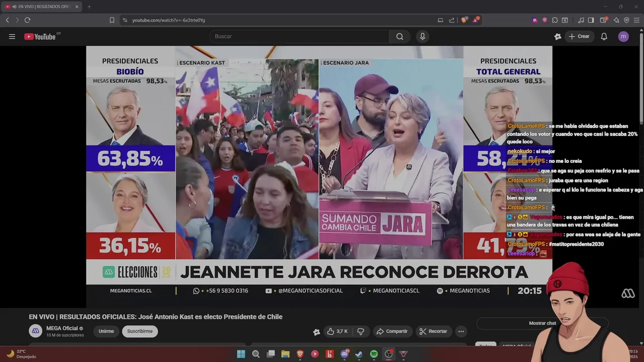Go back with the browser back arrow
The image size is (644, 362).
click(x=7, y=20)
